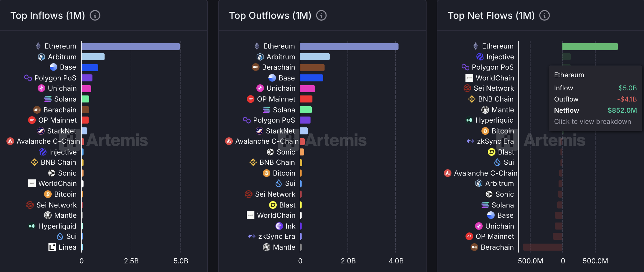Click zkSync Era label in Top Net Flows
The width and height of the screenshot is (644, 272).
click(495, 141)
